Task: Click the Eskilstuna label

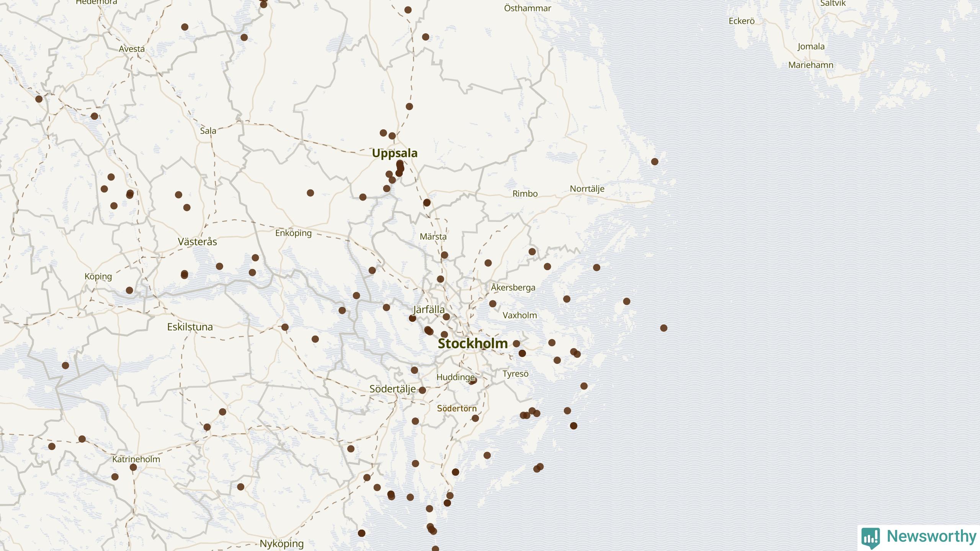Action: tap(190, 327)
